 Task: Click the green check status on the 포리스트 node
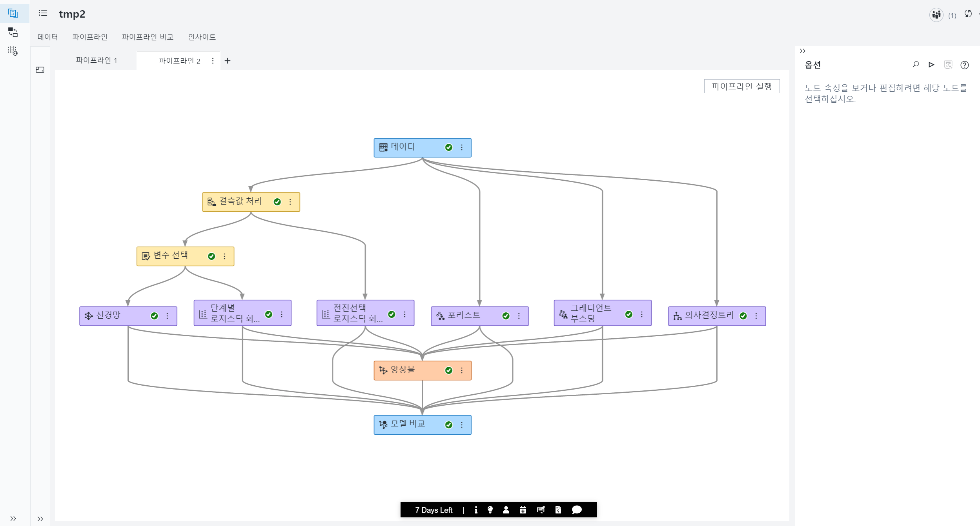tap(506, 316)
